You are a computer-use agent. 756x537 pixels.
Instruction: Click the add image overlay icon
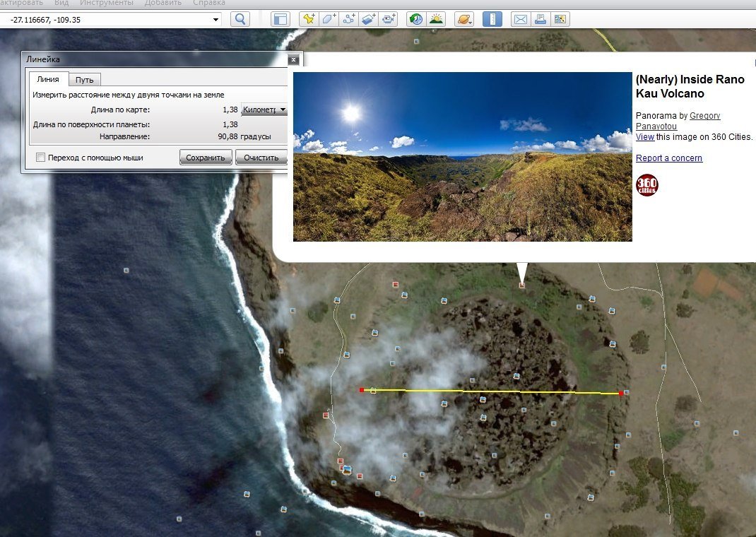click(368, 19)
